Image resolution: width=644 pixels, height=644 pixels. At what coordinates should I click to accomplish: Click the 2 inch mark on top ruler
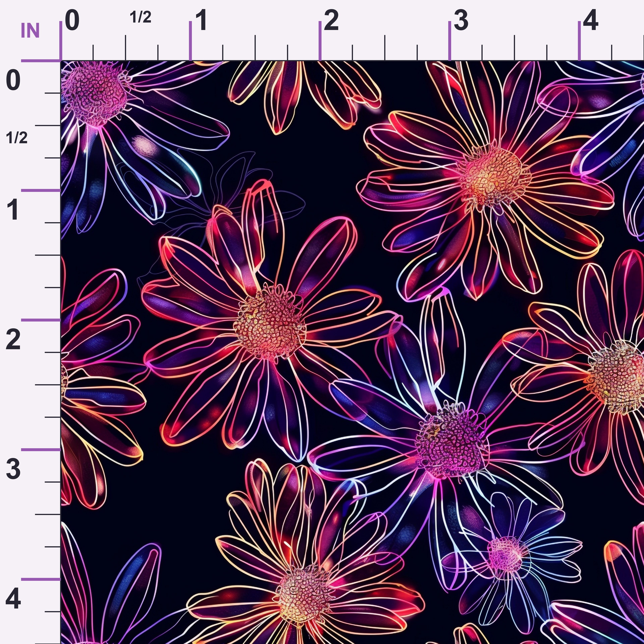(331, 20)
